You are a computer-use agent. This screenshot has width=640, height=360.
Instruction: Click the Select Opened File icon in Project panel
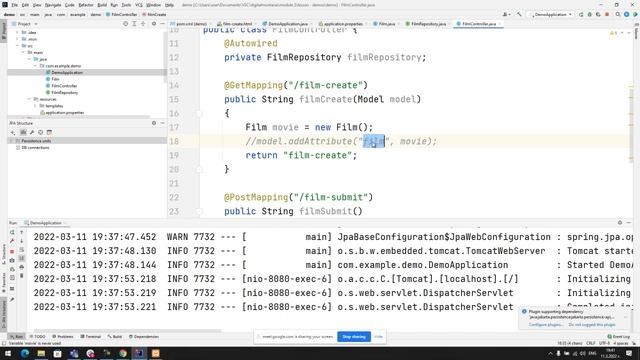pos(125,24)
